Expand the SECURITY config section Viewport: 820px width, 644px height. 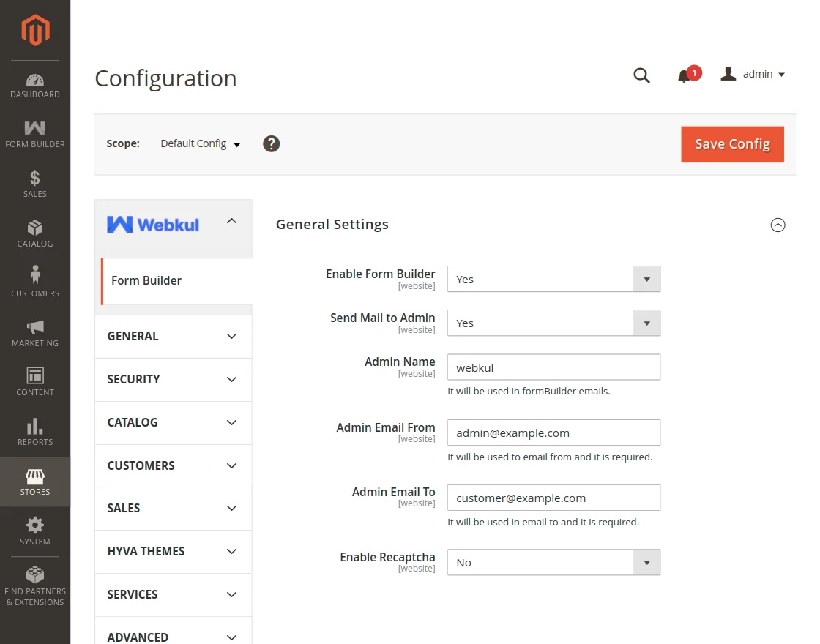[x=173, y=380]
